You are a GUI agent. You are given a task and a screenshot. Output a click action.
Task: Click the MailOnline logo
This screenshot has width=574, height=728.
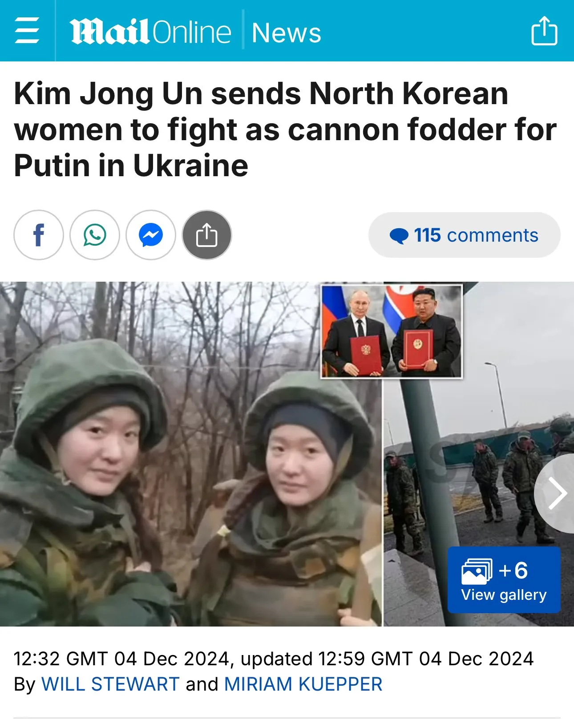pos(150,31)
